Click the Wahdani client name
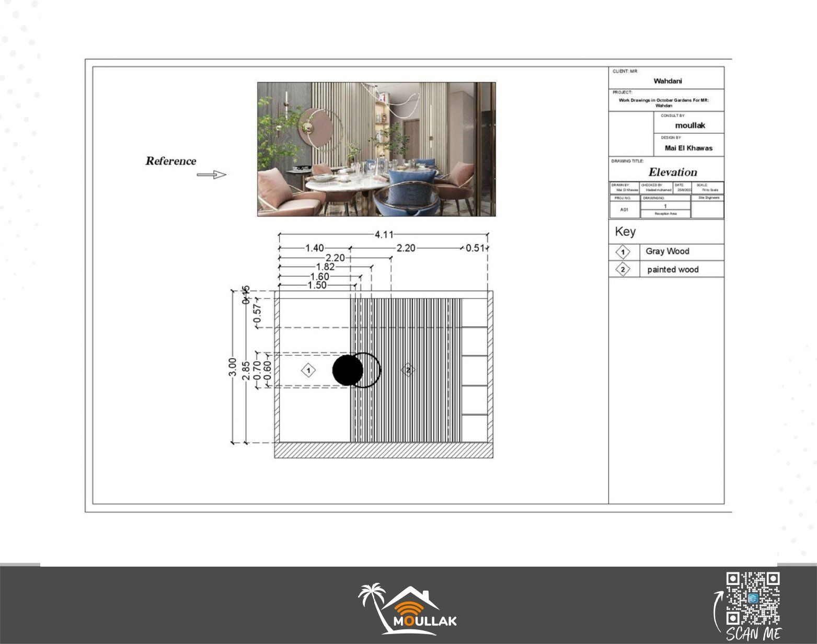817x644 pixels. (x=668, y=81)
